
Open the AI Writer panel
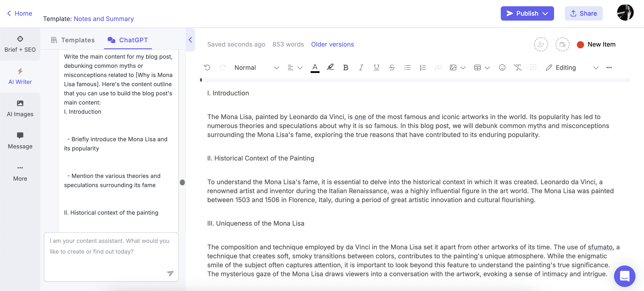pyautogui.click(x=20, y=77)
